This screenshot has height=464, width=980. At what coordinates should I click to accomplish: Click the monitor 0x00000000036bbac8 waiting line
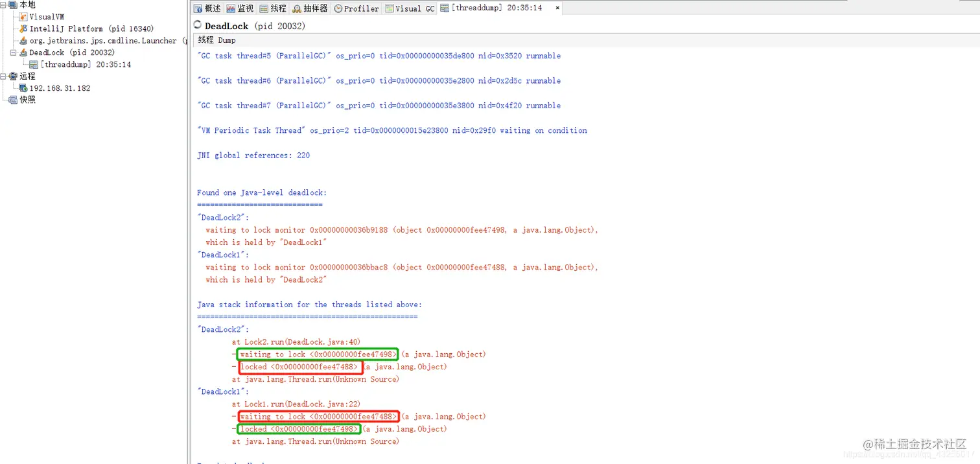pos(402,267)
